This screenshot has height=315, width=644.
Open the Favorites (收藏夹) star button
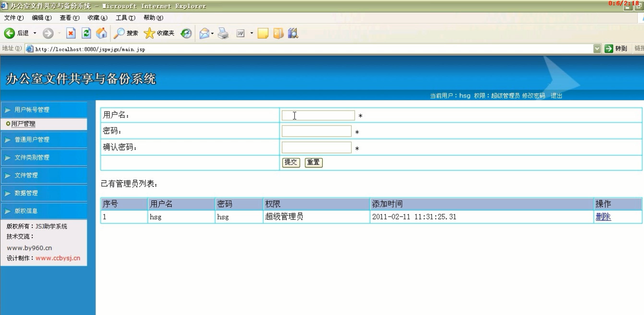click(159, 33)
